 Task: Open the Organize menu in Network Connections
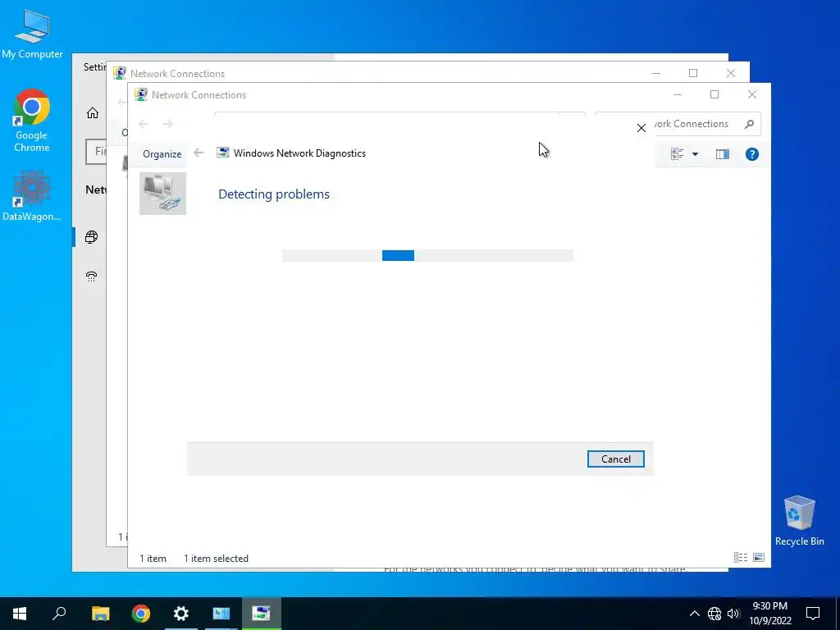coord(162,154)
